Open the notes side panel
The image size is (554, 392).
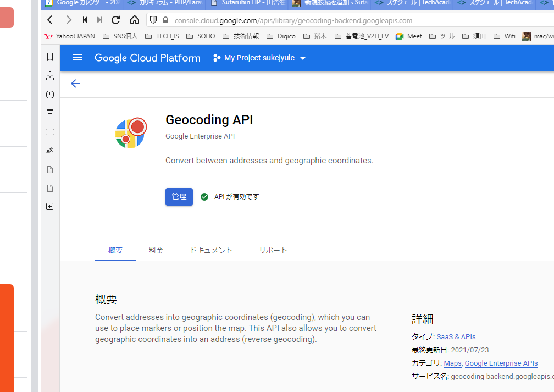(x=50, y=113)
